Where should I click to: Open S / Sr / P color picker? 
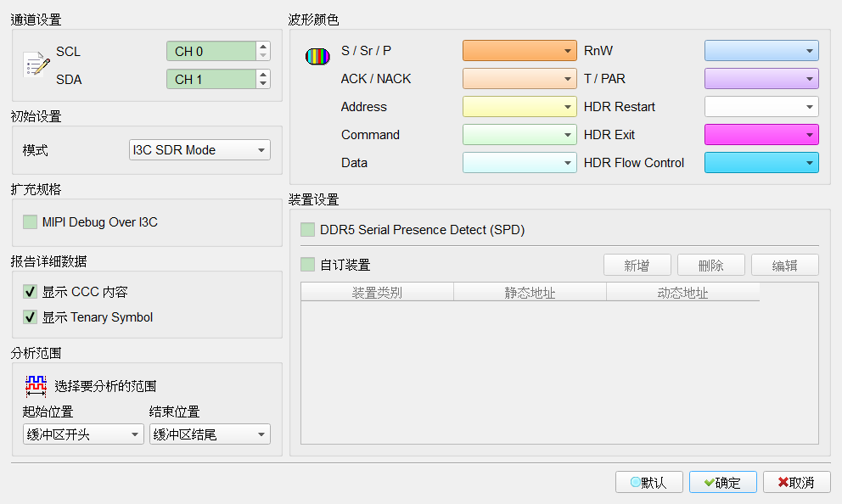pos(519,50)
